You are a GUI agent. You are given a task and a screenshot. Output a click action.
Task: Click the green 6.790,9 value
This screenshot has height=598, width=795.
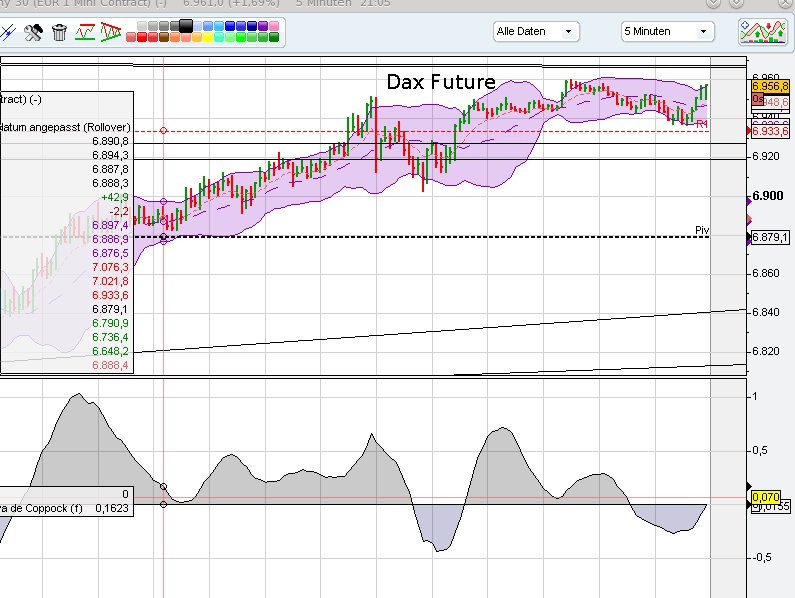pyautogui.click(x=110, y=323)
